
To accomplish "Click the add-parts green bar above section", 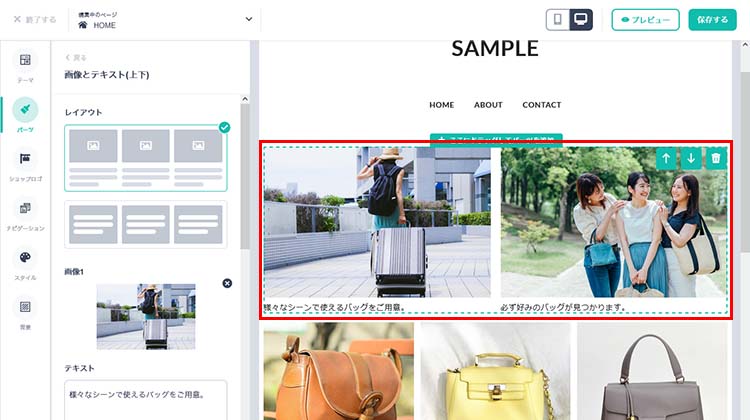I will (496, 139).
